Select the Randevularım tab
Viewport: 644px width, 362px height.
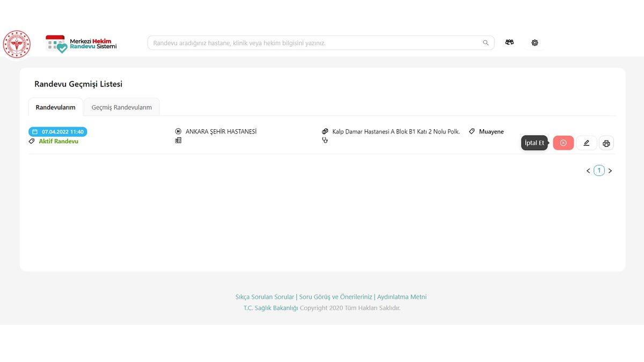click(55, 107)
